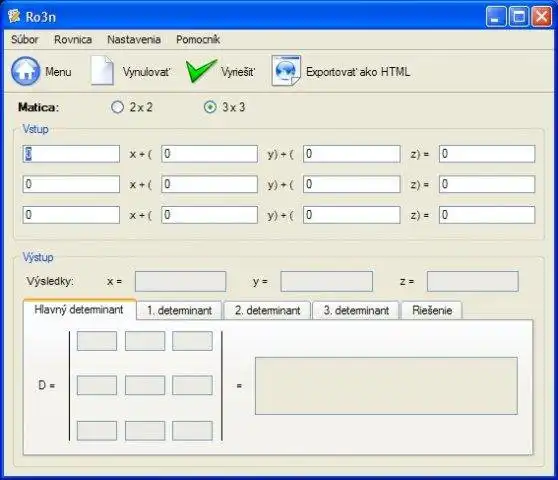Open the Rovnica menu
Viewport: 558px width, 480px height.
[x=73, y=39]
